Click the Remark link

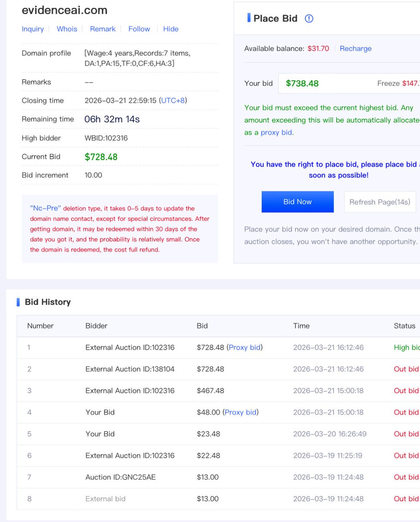point(103,29)
